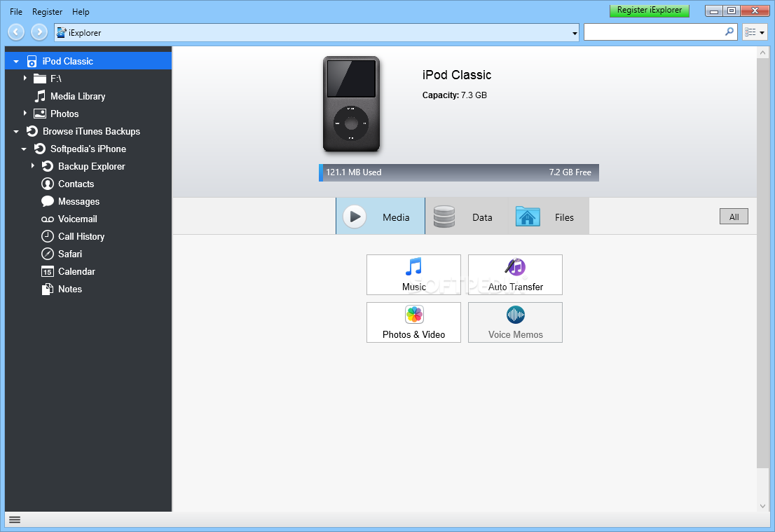Click the Voicemail tape icon
Viewport: 775px width, 532px height.
48,219
